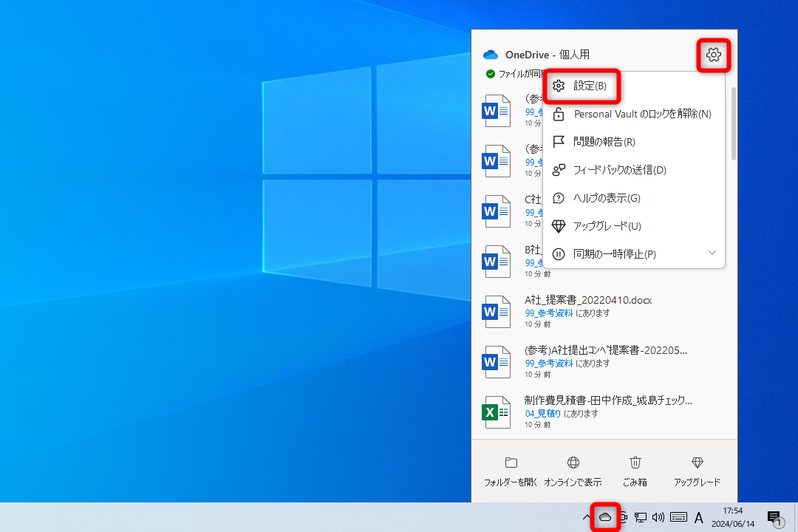Open the notification center showing 1 notification
798x532 pixels.
coord(774,517)
